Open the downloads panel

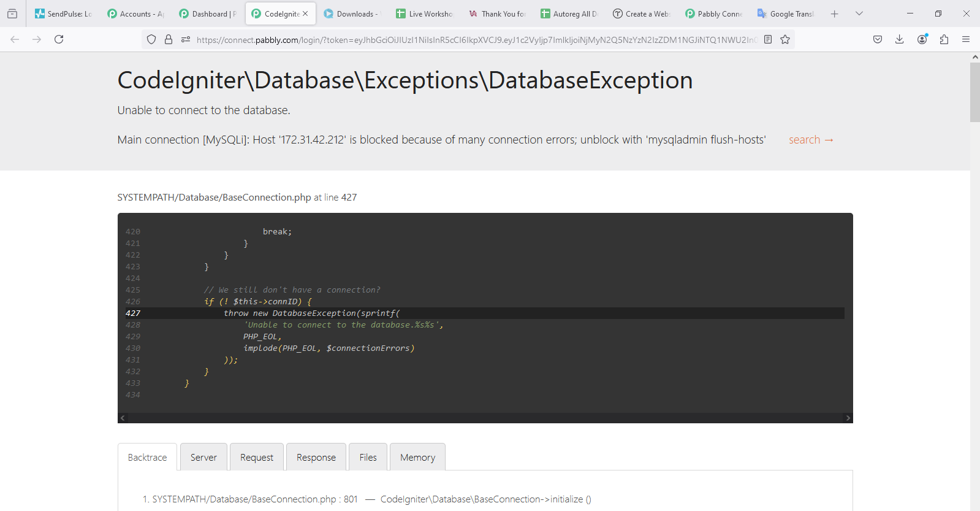pyautogui.click(x=900, y=39)
